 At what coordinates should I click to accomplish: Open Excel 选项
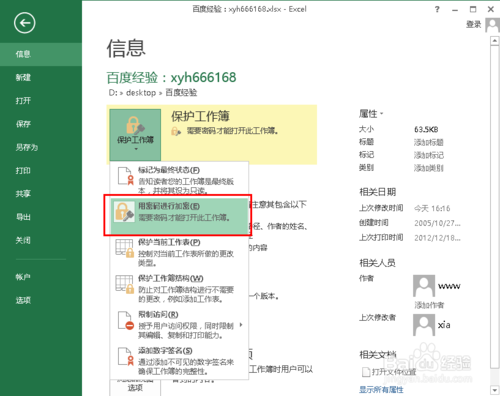coord(41,300)
